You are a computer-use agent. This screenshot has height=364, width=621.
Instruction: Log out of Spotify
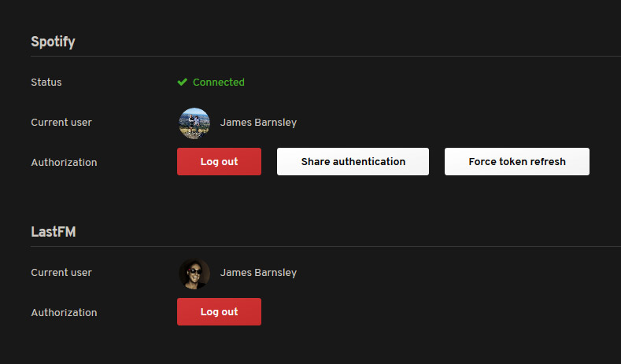(219, 161)
